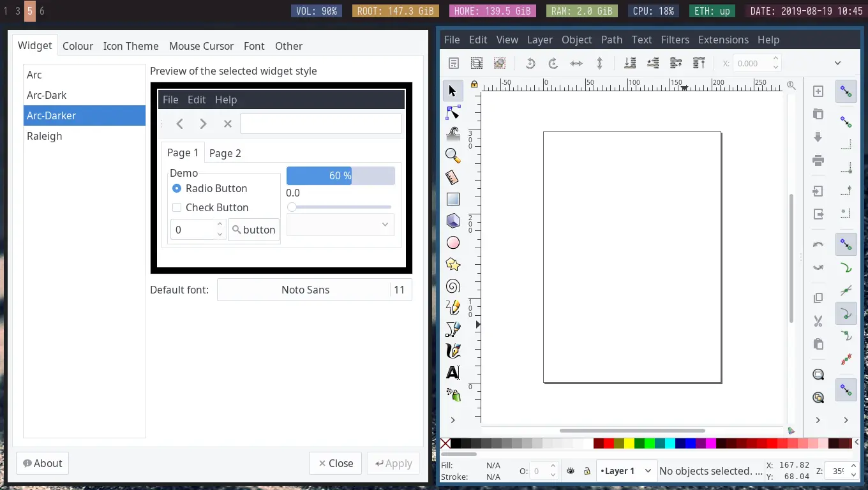Toggle Enable snapping at top of snap bar
Image resolution: width=868 pixels, height=490 pixels.
(846, 92)
